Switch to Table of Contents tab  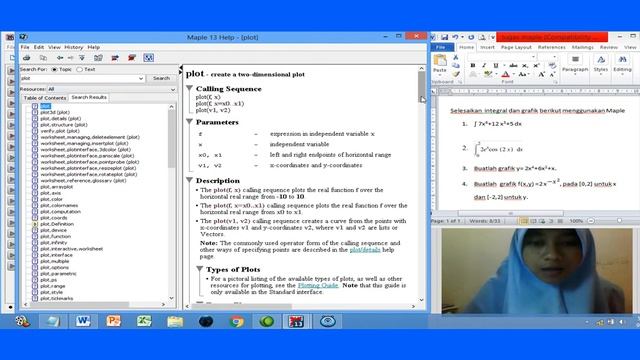pyautogui.click(x=45, y=98)
